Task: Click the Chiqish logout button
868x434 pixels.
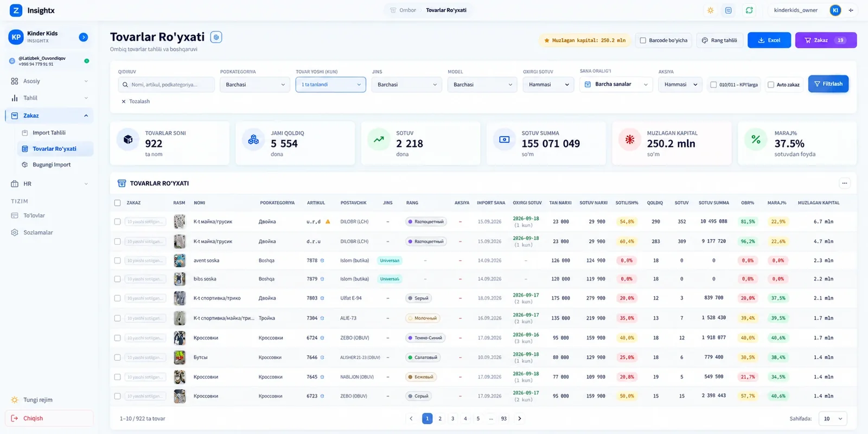Action: pyautogui.click(x=49, y=418)
